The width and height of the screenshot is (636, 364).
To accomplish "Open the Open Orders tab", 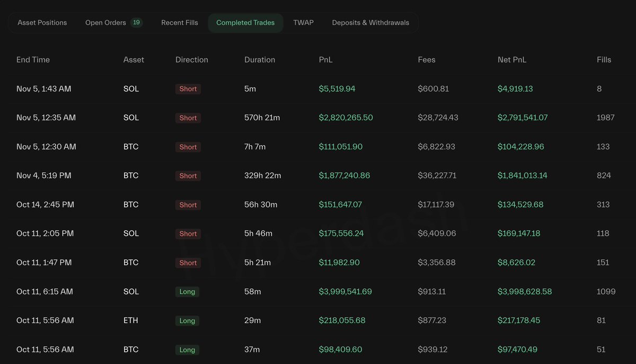I will (105, 23).
